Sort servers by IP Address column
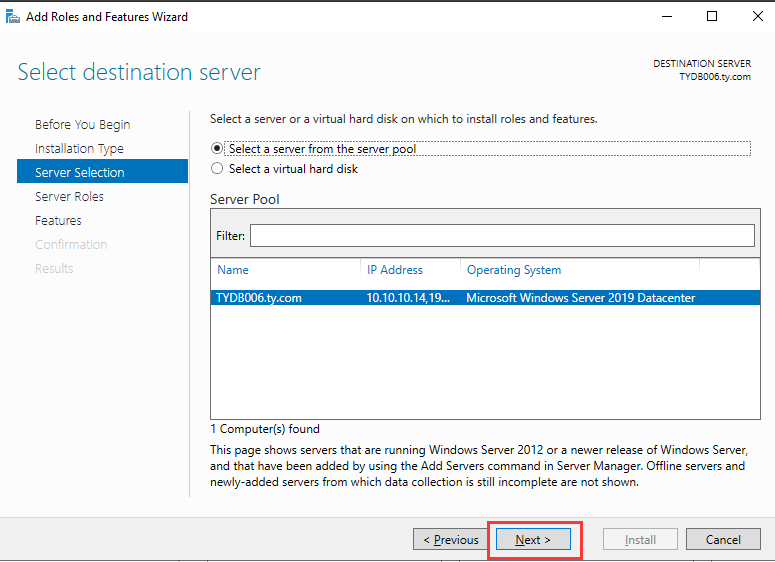775x562 pixels. 395,270
